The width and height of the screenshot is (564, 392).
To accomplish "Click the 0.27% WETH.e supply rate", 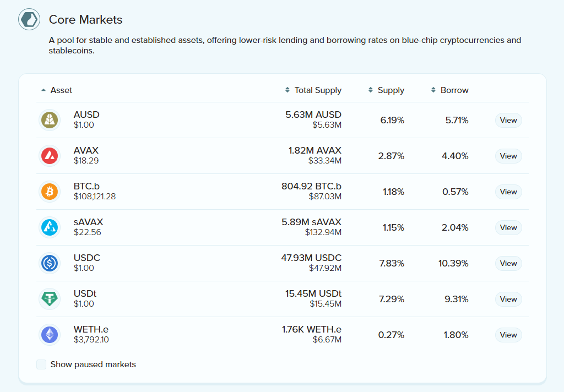I will pos(392,335).
